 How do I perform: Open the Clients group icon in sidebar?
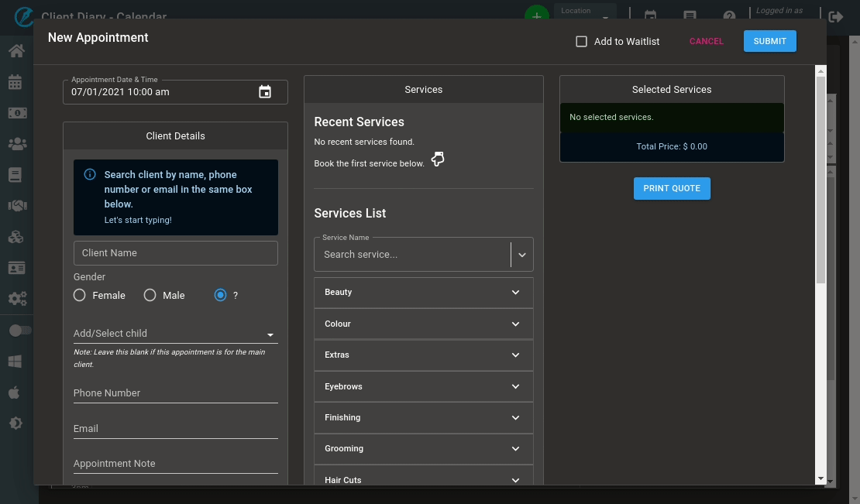[16, 144]
